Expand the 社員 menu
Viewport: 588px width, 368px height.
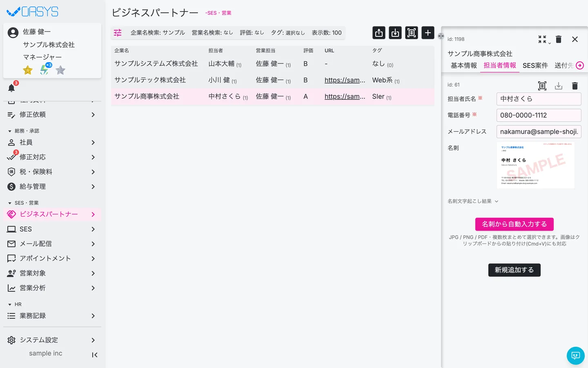[x=52, y=142]
